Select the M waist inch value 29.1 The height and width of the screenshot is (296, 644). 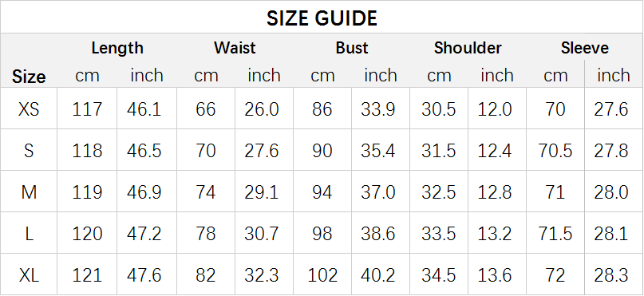pyautogui.click(x=261, y=192)
